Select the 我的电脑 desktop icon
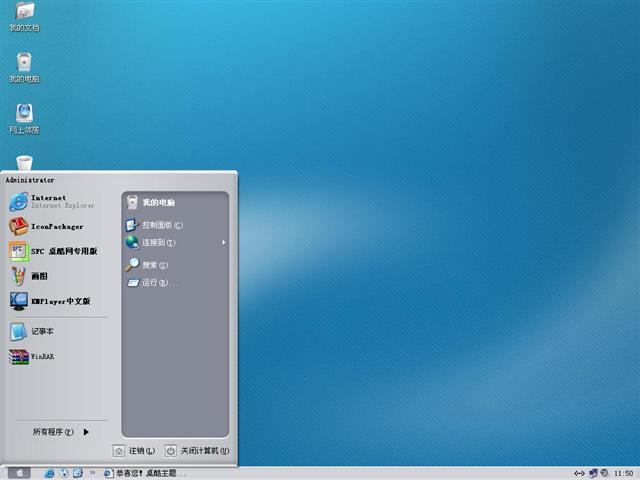The width and height of the screenshot is (640, 480). point(24,66)
